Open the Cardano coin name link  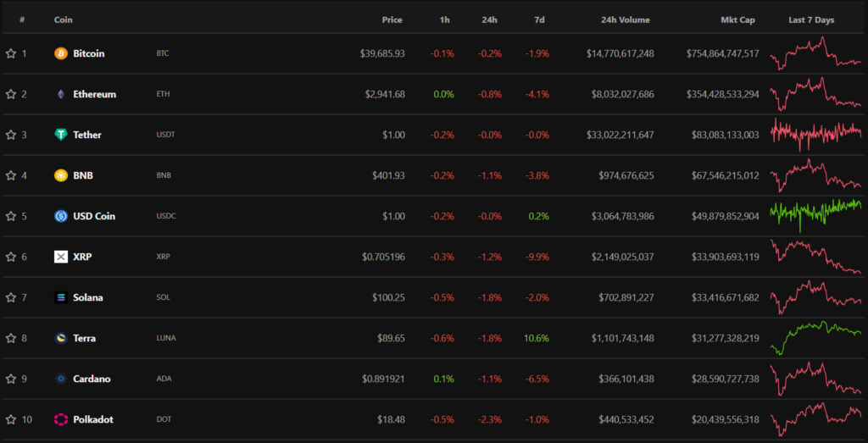[x=92, y=379]
